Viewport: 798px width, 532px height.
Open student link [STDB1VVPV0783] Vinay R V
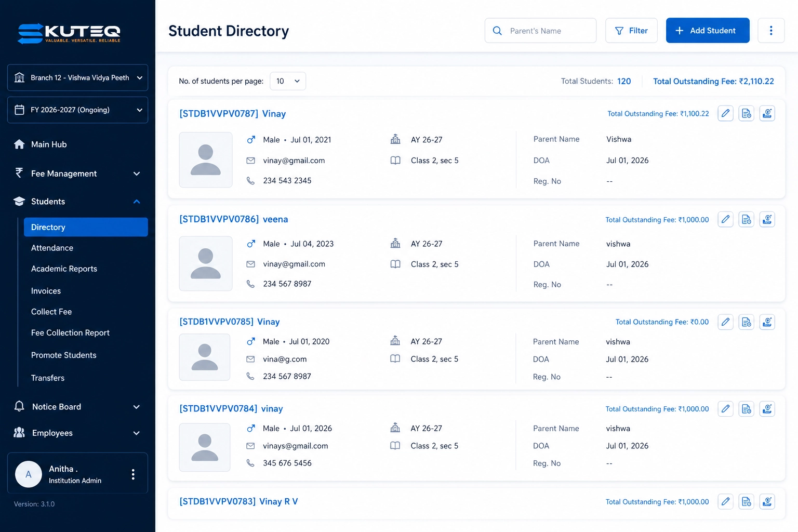238,501
